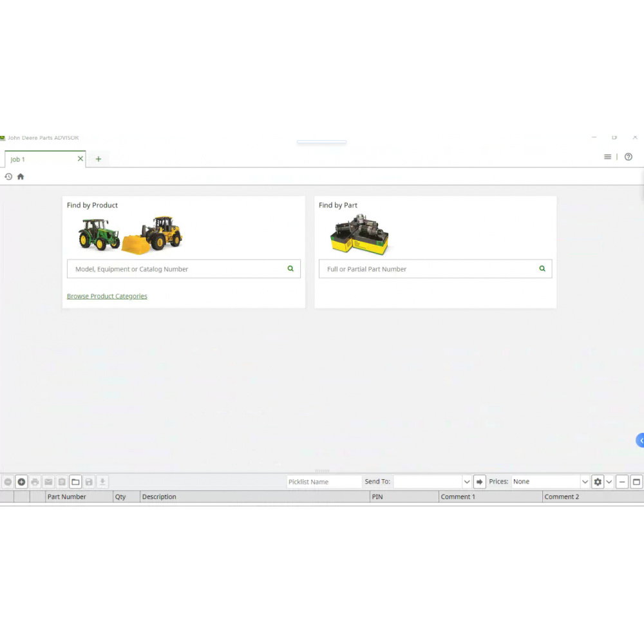Go to the Home icon
The width and height of the screenshot is (644, 644).
[21, 176]
